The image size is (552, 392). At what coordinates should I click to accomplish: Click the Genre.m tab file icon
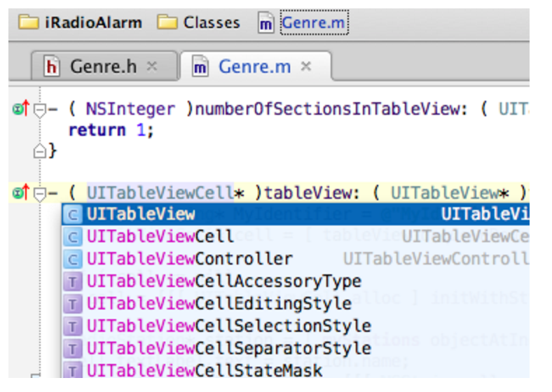[x=200, y=66]
